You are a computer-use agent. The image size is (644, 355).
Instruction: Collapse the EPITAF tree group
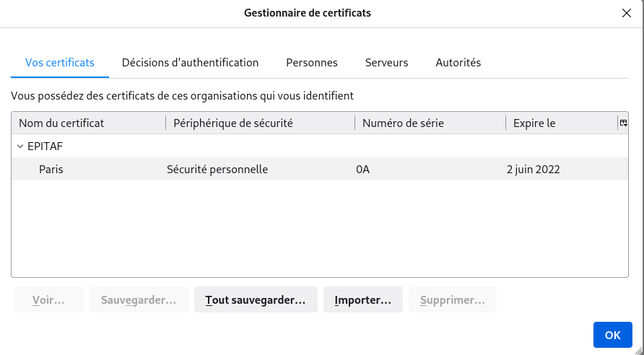click(19, 146)
